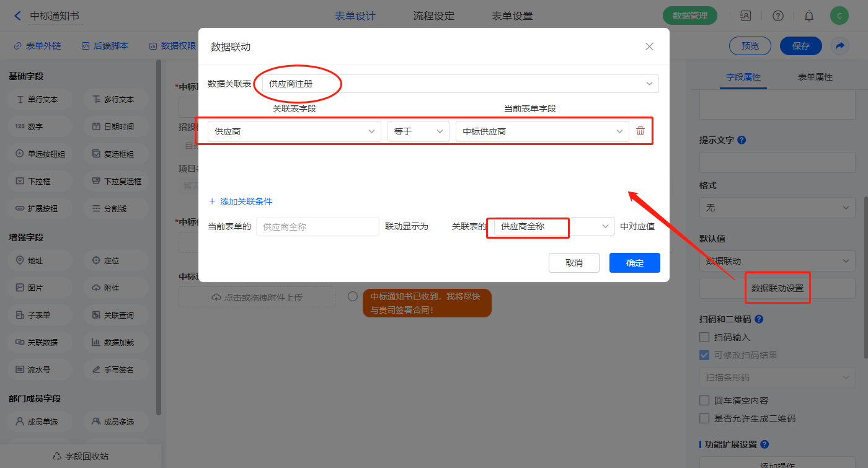Delete the 供应商 link condition row
Viewport: 868px width, 468px height.
(640, 131)
